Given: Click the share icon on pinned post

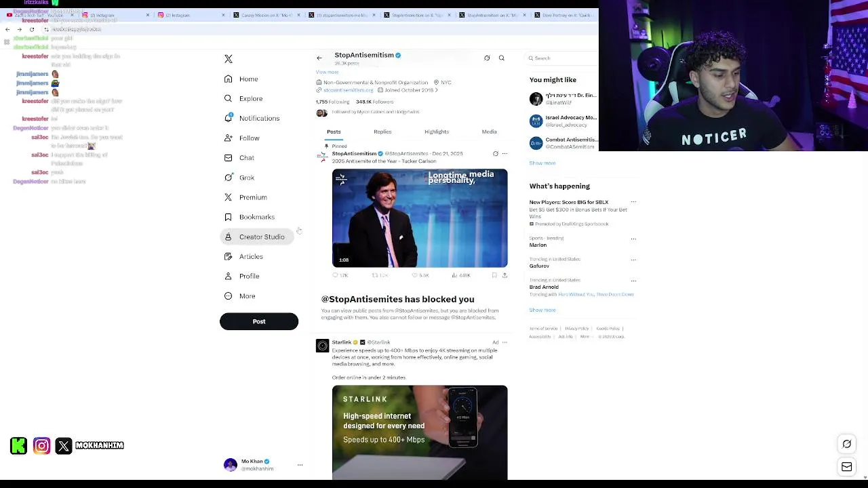Looking at the screenshot, I should (x=505, y=275).
